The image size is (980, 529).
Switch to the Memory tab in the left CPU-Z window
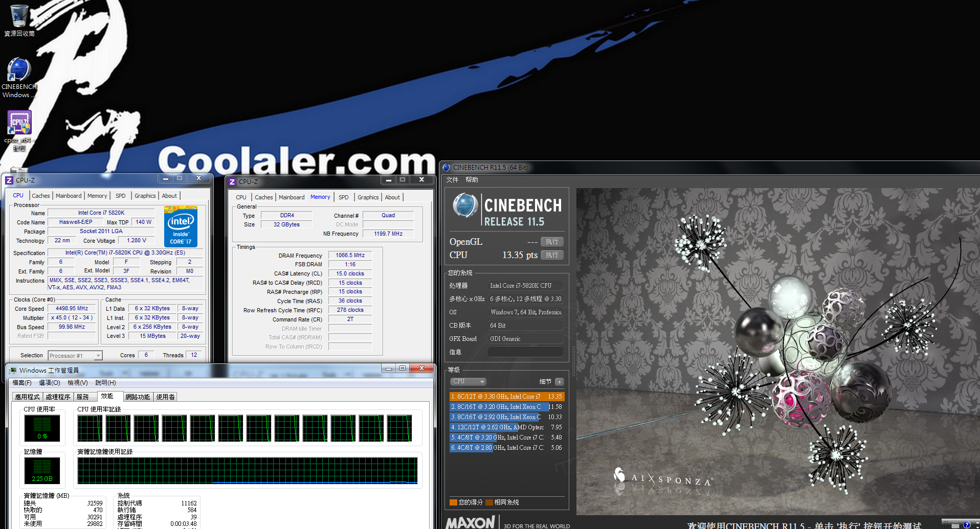[x=97, y=196]
